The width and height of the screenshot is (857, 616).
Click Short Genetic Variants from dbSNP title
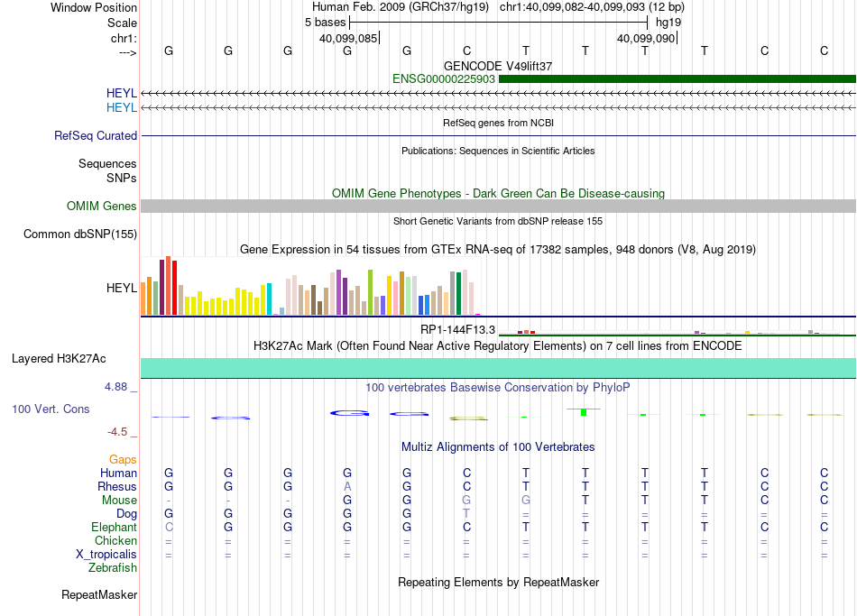(498, 221)
